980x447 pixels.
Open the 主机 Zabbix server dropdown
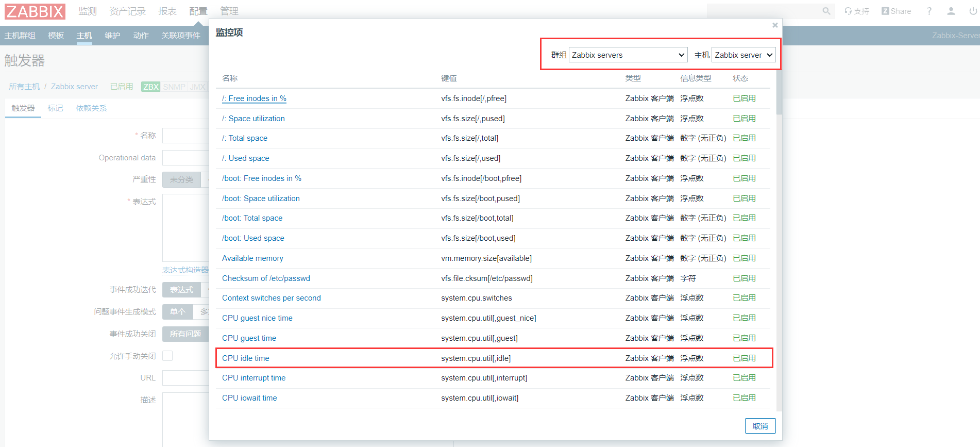[x=744, y=55]
